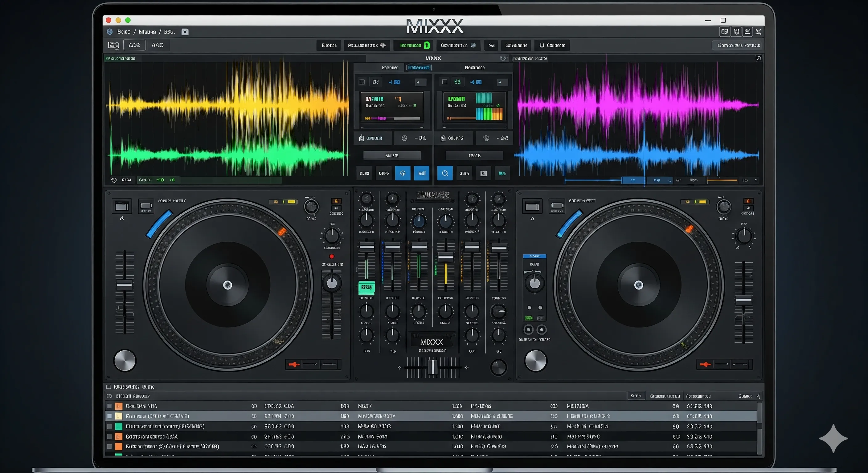Click the green waveform icon button in center panel
868x473 pixels.
(502, 173)
